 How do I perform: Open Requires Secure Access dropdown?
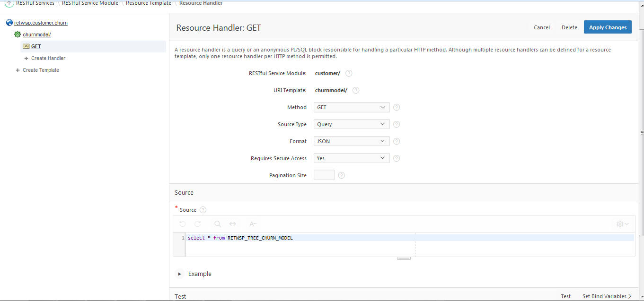[352, 158]
